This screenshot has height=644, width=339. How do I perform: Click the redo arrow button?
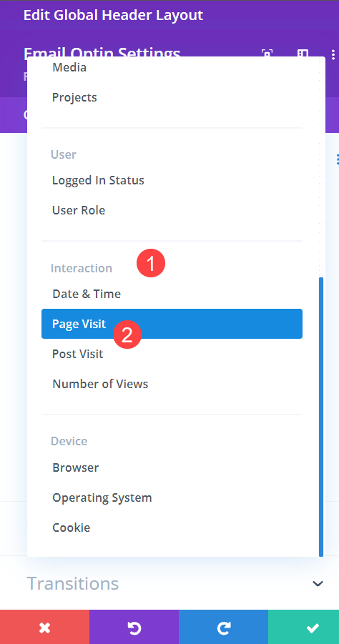[224, 627]
